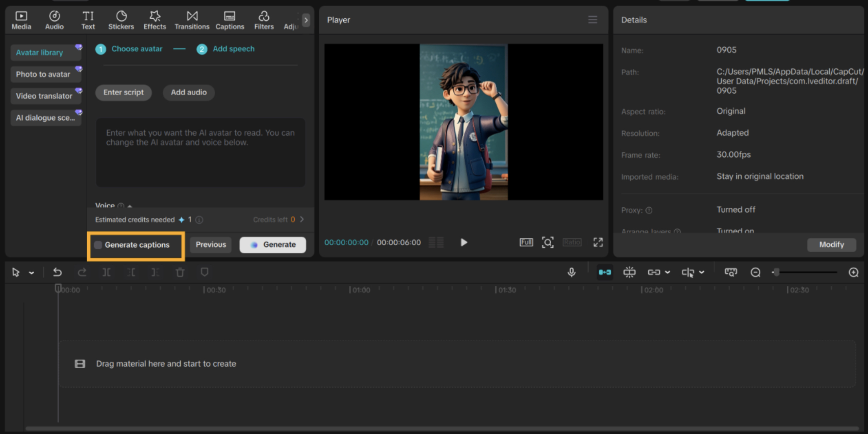
Task: Click the trash delete icon
Action: [180, 272]
